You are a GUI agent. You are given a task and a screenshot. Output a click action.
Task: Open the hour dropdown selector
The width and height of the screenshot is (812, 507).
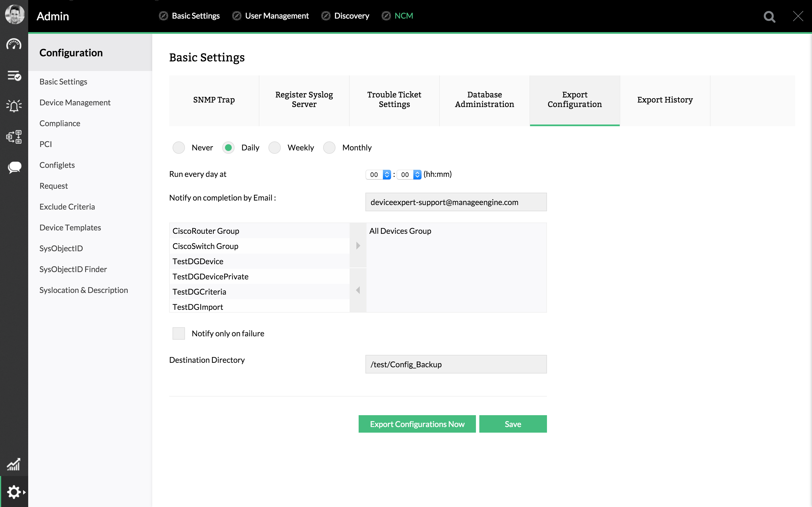(x=378, y=174)
